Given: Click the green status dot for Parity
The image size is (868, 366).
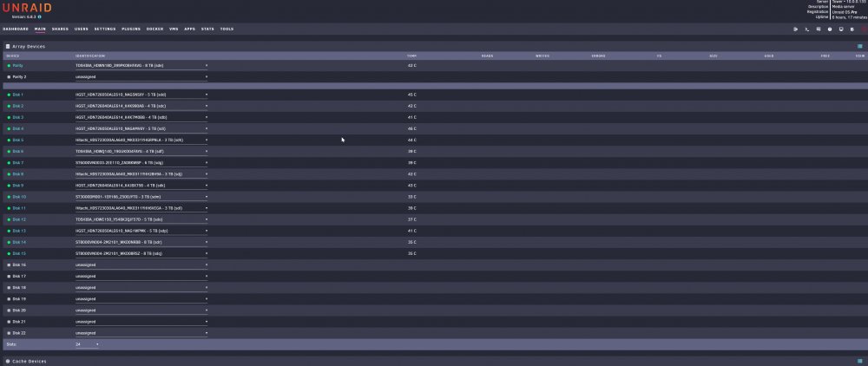Looking at the screenshot, I should click(x=9, y=65).
